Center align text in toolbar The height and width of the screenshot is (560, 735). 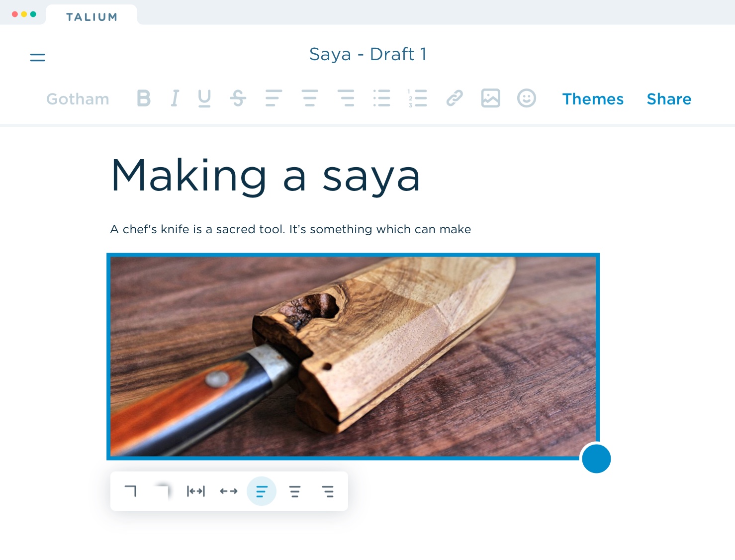309,98
